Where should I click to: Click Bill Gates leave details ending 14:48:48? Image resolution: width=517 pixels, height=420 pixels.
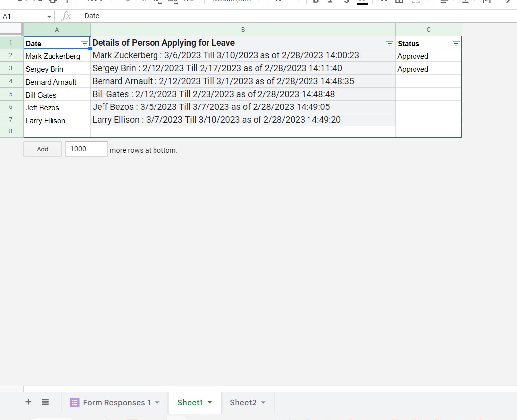[x=243, y=94]
